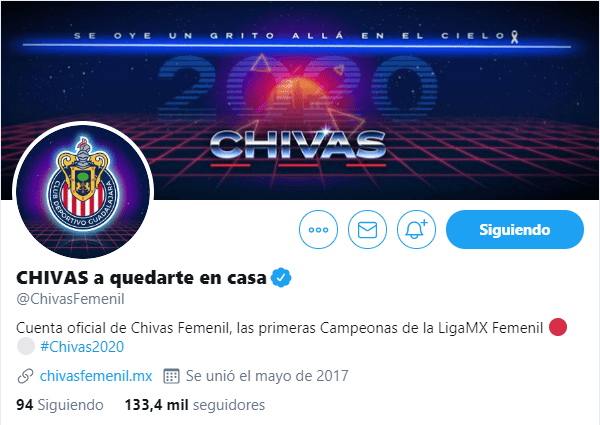Screen dimensions: 600x425
Task: Click the link chain icon beside website
Action: 26,376
